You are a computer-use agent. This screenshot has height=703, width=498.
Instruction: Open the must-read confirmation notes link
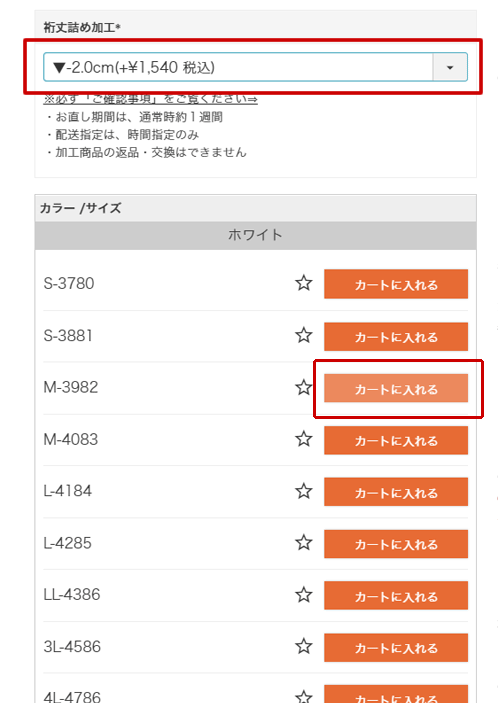tap(151, 99)
